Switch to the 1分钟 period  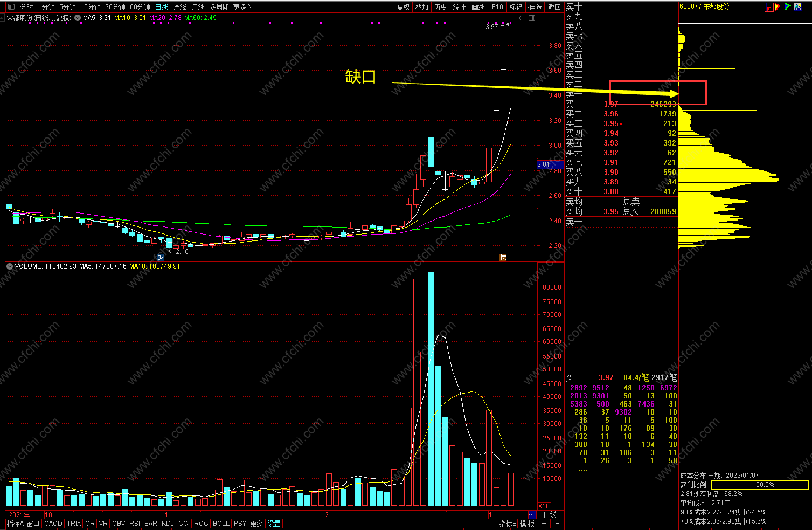46,7
